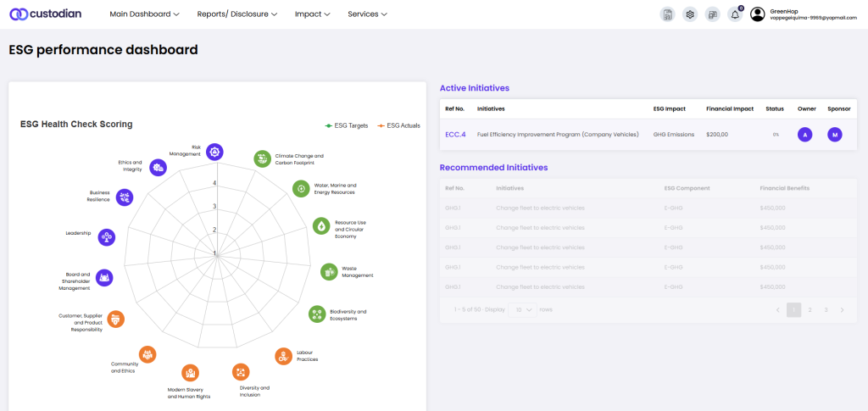This screenshot has width=868, height=411.
Task: Toggle the ESG Targets legend series
Action: point(346,125)
